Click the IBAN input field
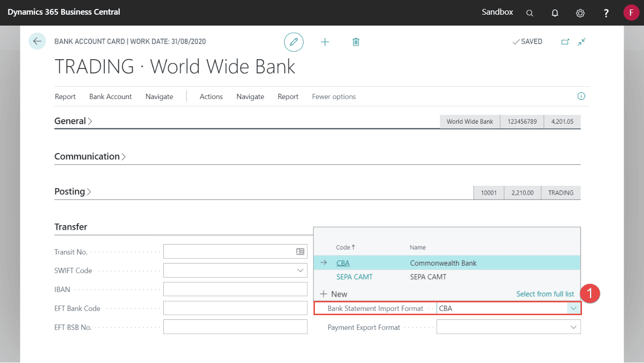644x363 pixels. (x=235, y=289)
